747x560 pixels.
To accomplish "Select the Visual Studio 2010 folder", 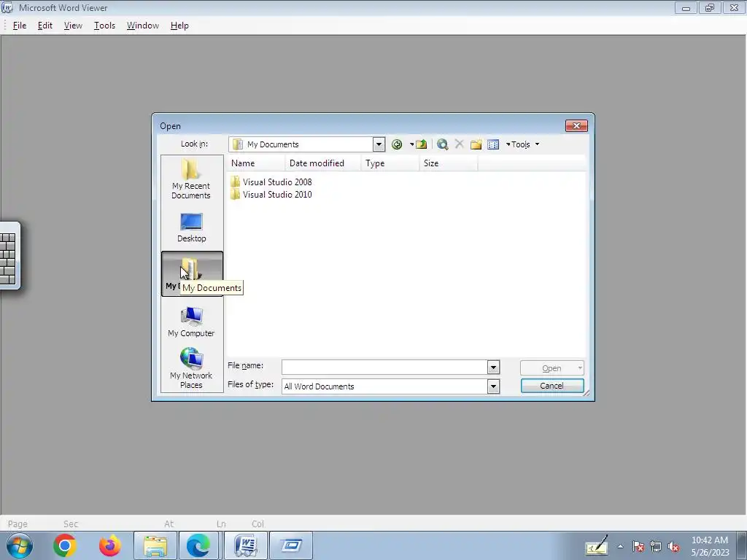I will click(x=271, y=194).
